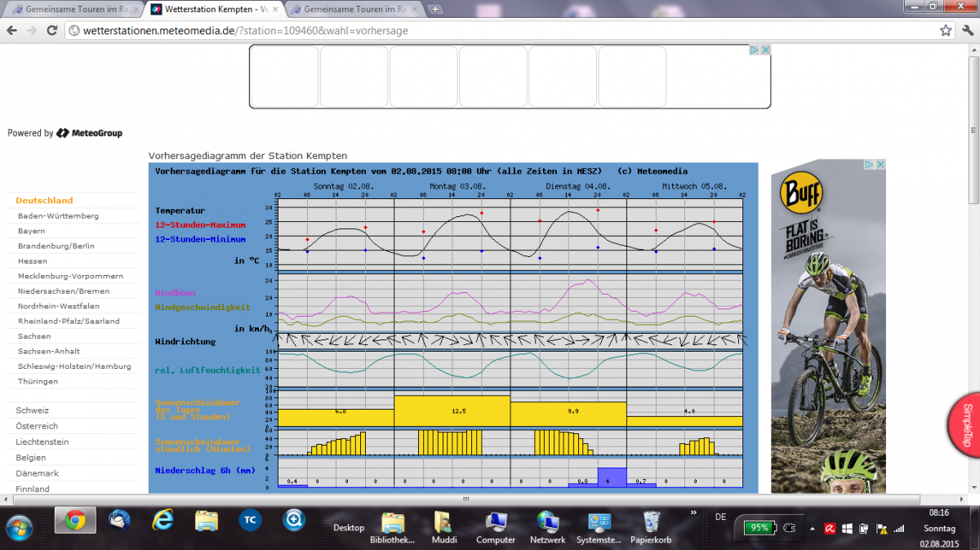
Task: Close the Buff bike ad with X
Action: tap(880, 165)
